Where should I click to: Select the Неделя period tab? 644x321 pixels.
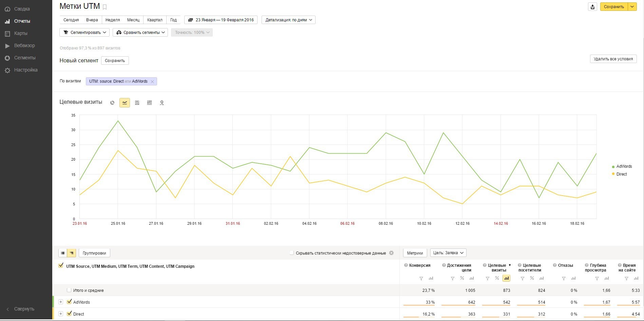click(113, 20)
